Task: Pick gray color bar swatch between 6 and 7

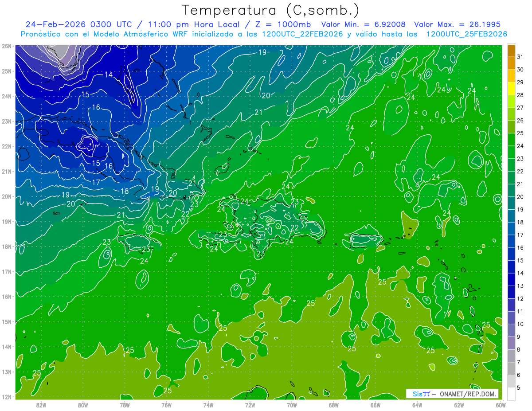Action: (512, 369)
